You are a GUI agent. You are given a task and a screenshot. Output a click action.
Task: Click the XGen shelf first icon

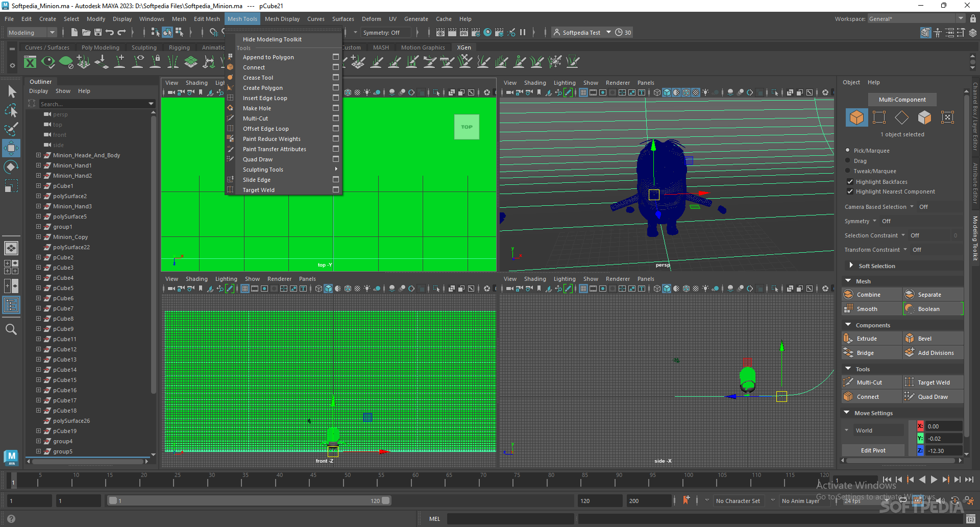(31, 62)
